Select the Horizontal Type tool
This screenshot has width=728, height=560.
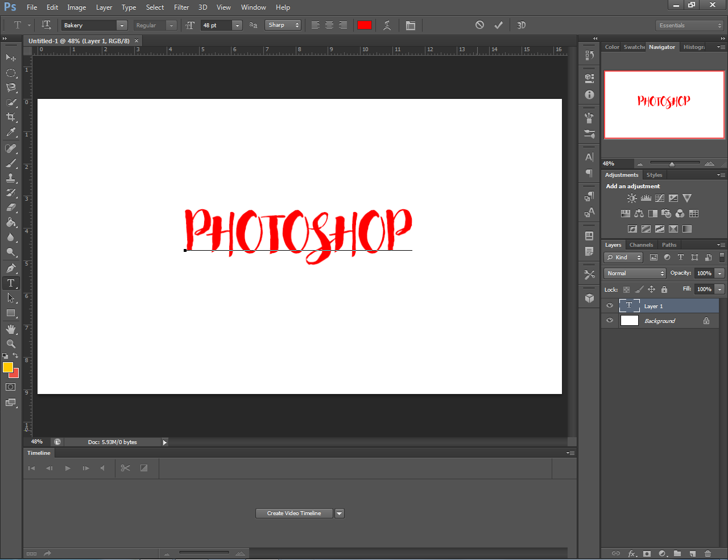pos(11,283)
